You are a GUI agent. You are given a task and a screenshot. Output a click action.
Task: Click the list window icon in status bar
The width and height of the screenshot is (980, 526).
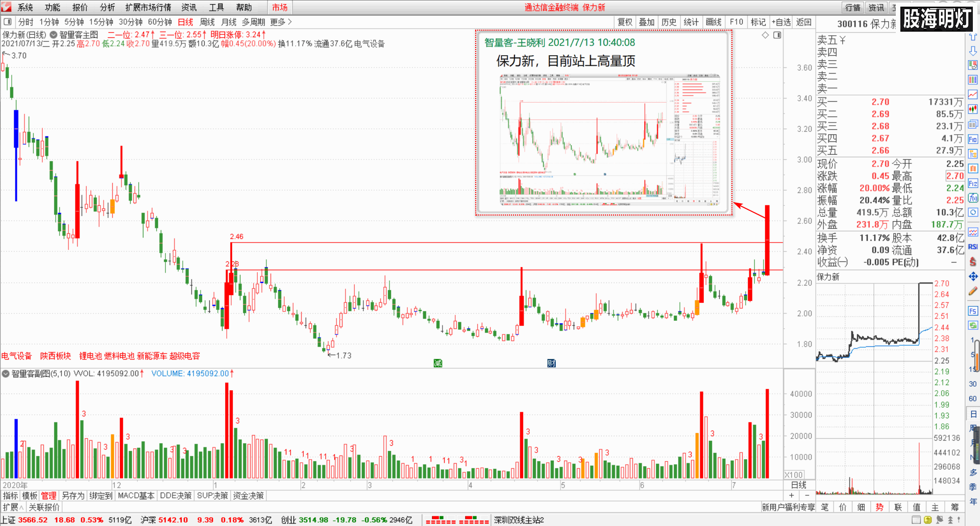click(916, 520)
